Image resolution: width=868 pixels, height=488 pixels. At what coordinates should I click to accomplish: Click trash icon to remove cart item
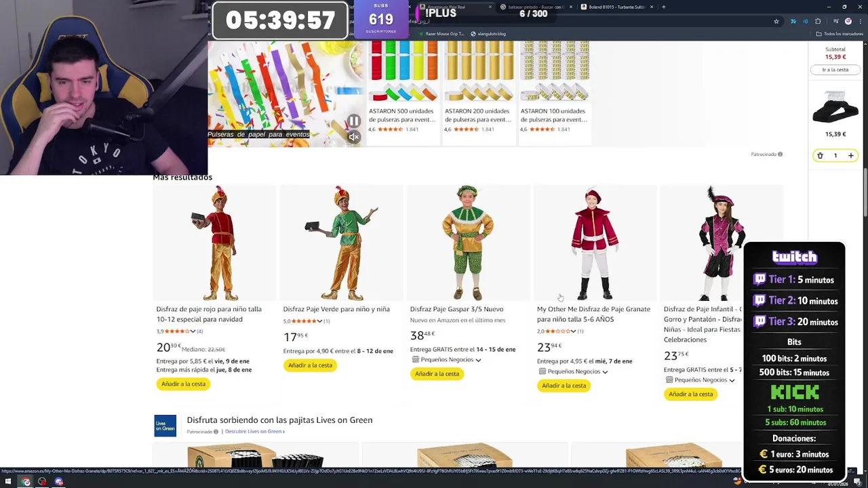[820, 156]
